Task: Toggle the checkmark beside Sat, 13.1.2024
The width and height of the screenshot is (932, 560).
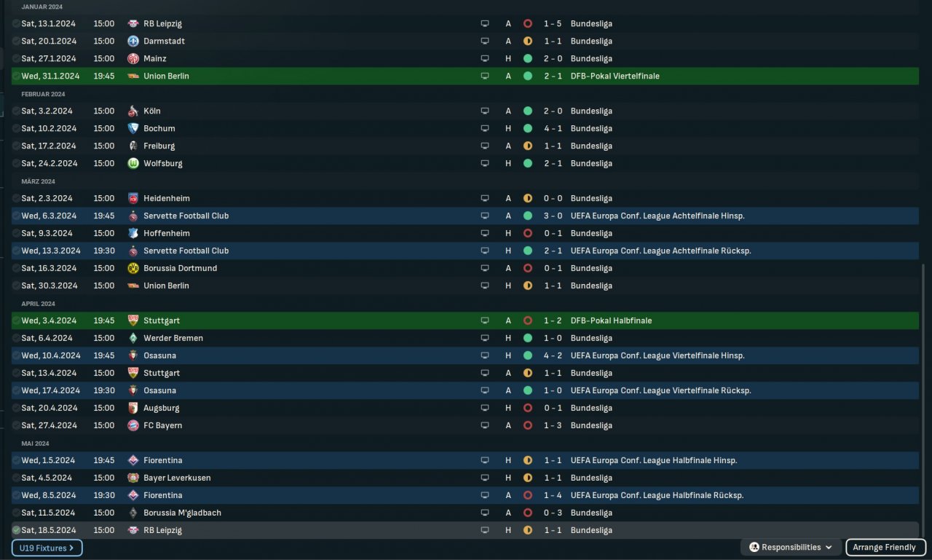Action: [16, 23]
